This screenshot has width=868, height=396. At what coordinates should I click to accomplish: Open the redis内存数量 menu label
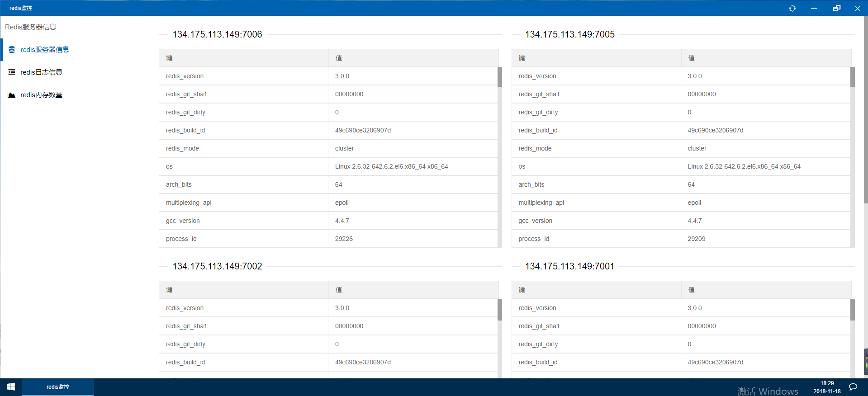point(41,95)
